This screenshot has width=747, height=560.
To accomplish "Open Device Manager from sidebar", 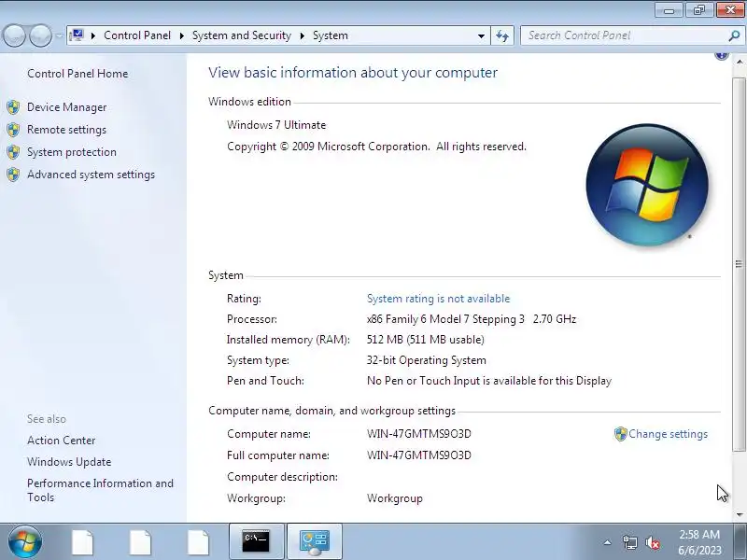I will (x=66, y=107).
